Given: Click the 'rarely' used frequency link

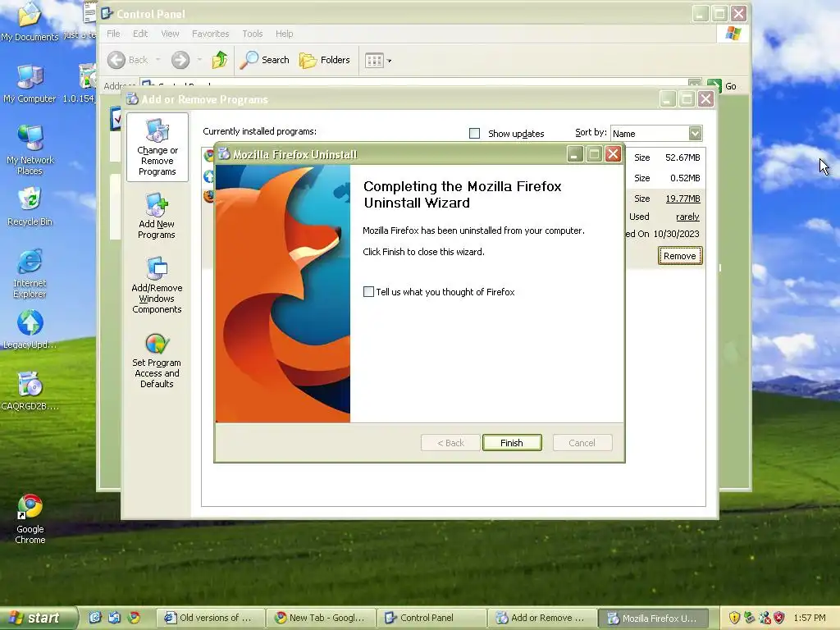Looking at the screenshot, I should pos(687,217).
